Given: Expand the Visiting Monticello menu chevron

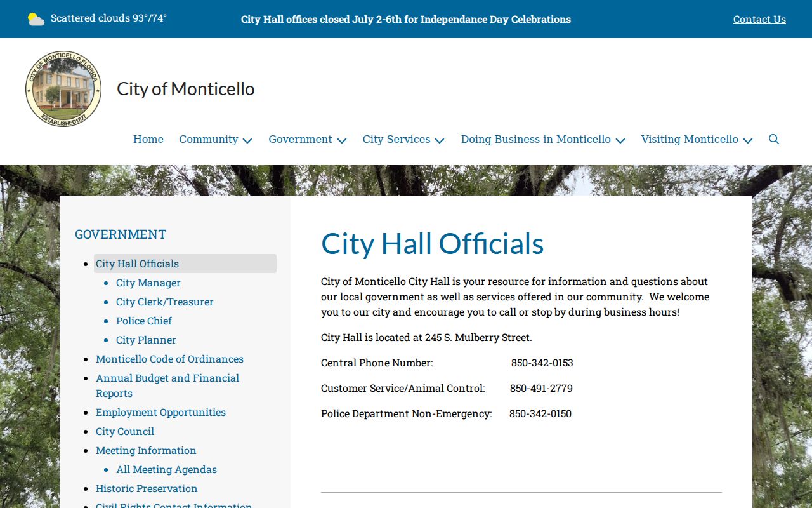Looking at the screenshot, I should (748, 140).
